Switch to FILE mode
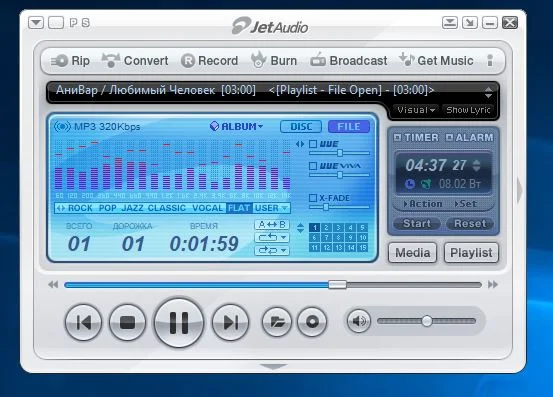This screenshot has width=553, height=397. click(x=349, y=127)
